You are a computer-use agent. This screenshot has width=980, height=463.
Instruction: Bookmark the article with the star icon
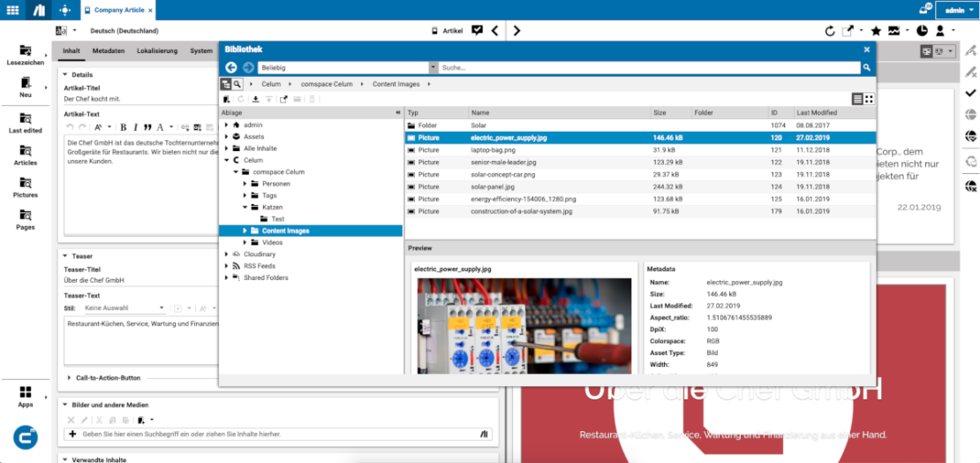click(x=876, y=31)
